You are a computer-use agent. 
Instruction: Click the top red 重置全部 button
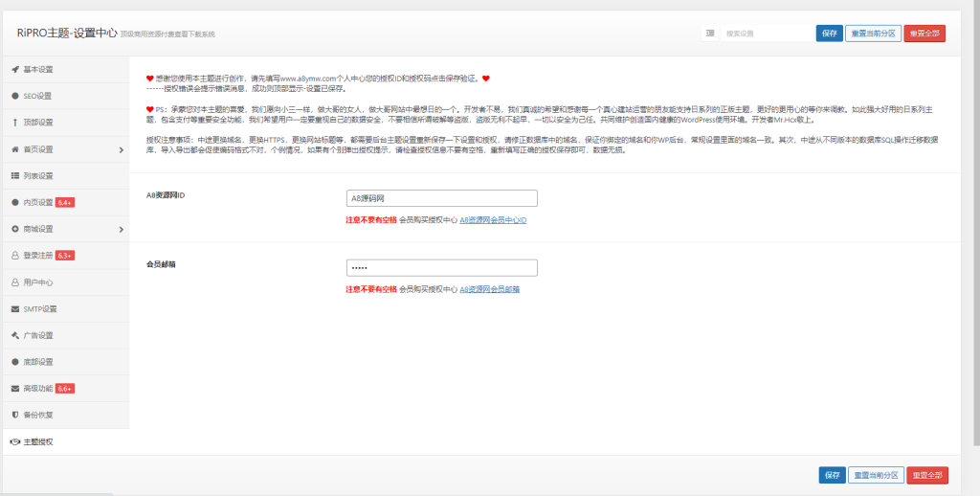coord(924,34)
